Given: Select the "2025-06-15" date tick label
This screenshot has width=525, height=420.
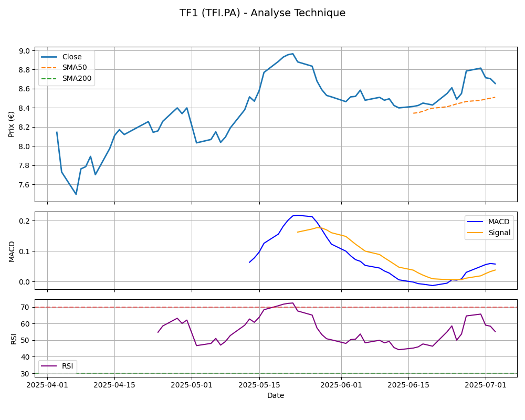Looking at the screenshot, I should click(408, 385).
